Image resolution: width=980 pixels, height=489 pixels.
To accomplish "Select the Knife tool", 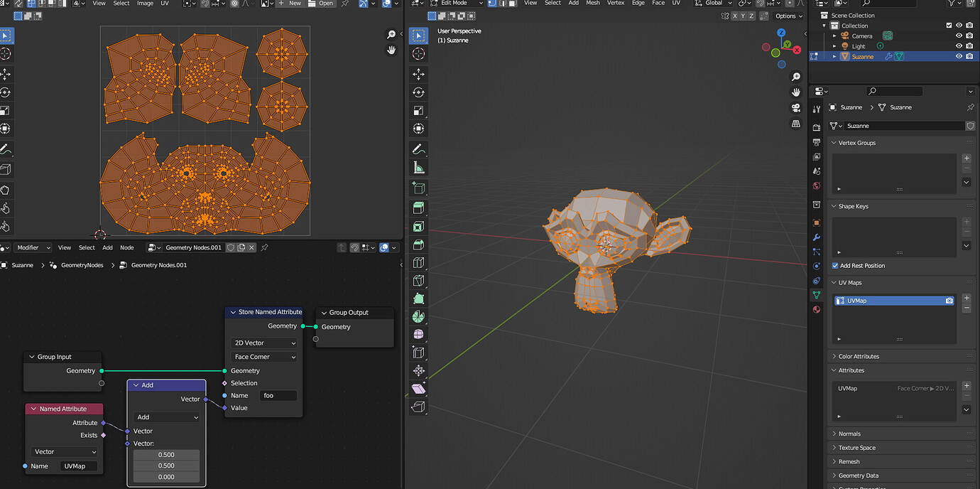I will coord(418,281).
